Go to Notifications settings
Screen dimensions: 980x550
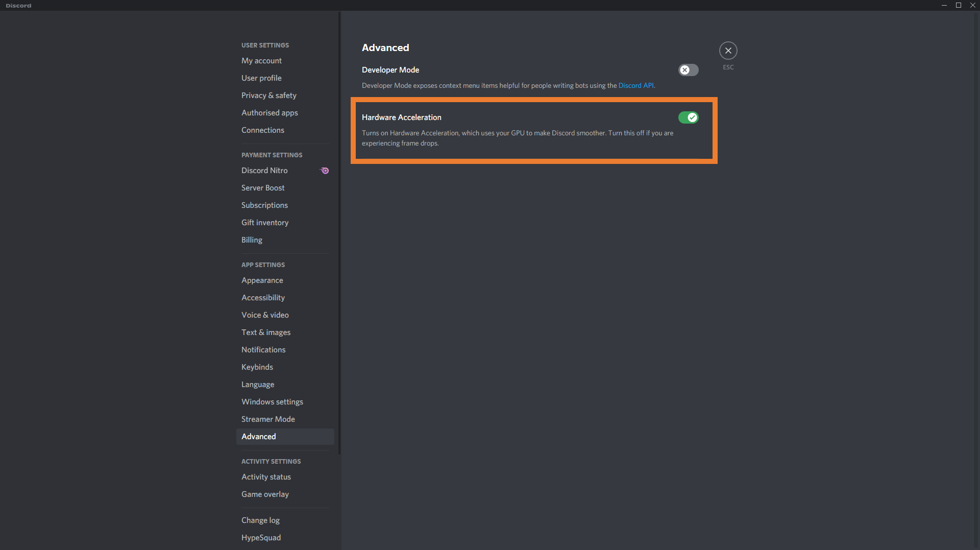point(263,350)
